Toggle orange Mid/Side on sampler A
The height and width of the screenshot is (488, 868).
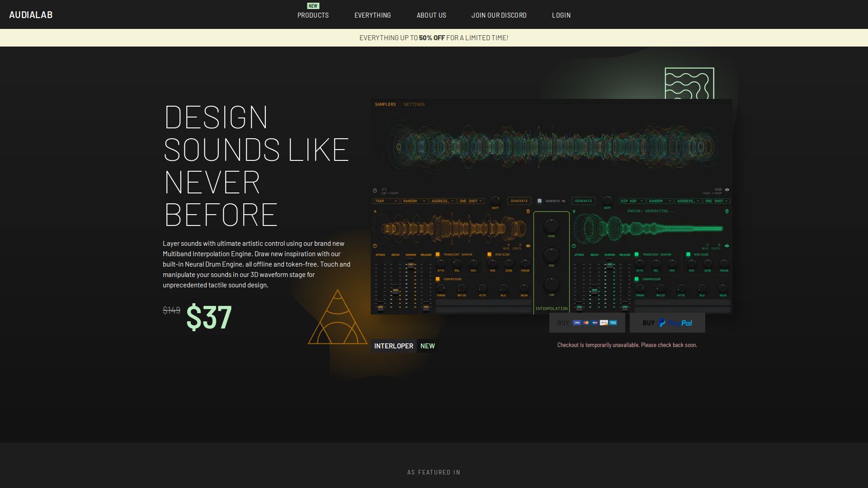point(489,254)
